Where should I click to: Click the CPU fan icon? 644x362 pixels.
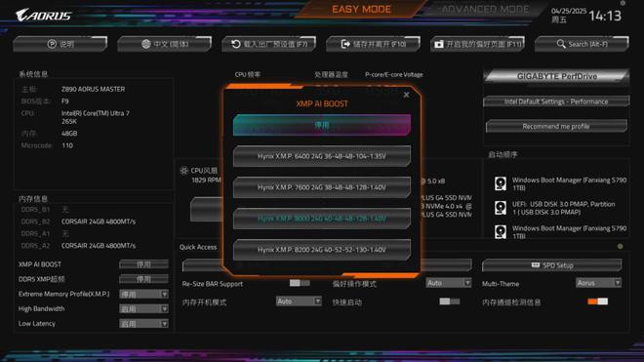(x=184, y=170)
